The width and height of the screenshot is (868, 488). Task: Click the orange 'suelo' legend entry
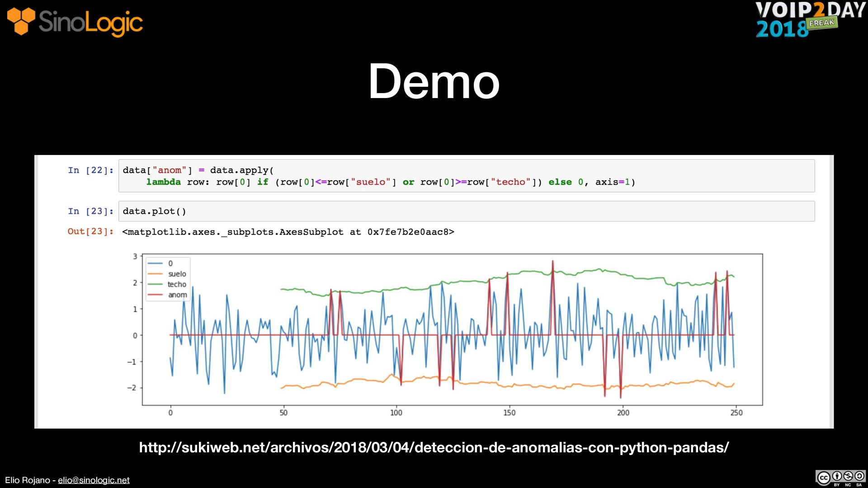(x=176, y=274)
